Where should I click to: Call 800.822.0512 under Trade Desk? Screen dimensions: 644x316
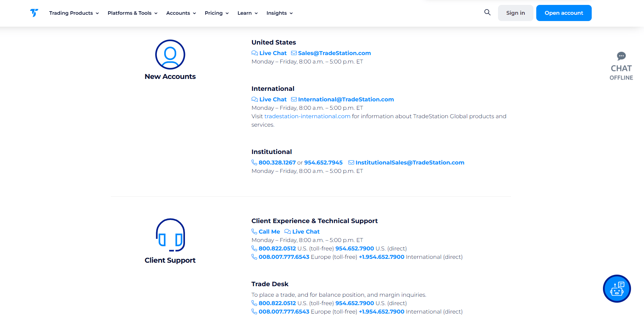pyautogui.click(x=277, y=303)
